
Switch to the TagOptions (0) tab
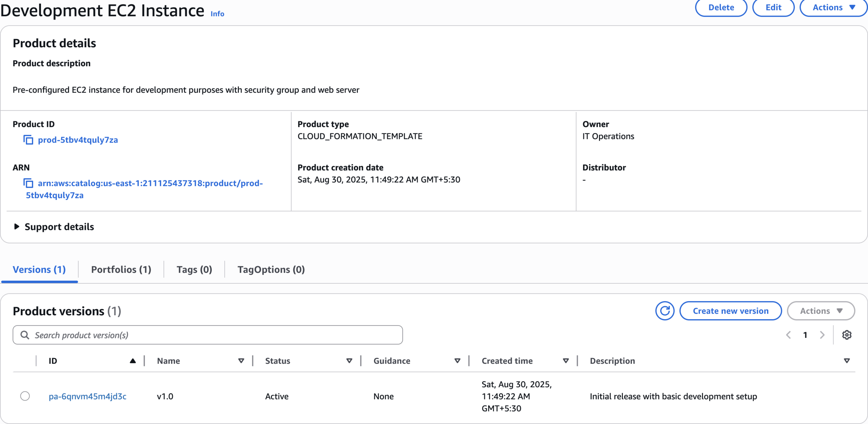(x=271, y=270)
